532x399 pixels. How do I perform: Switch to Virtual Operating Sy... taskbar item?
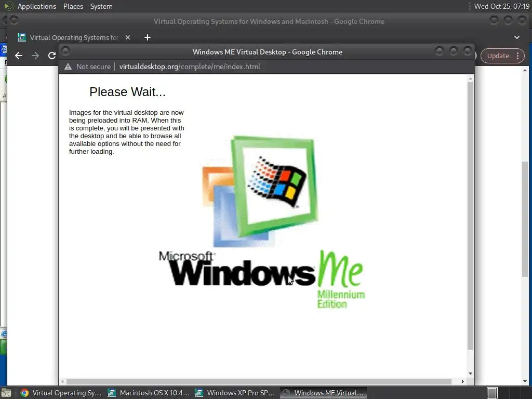61,393
